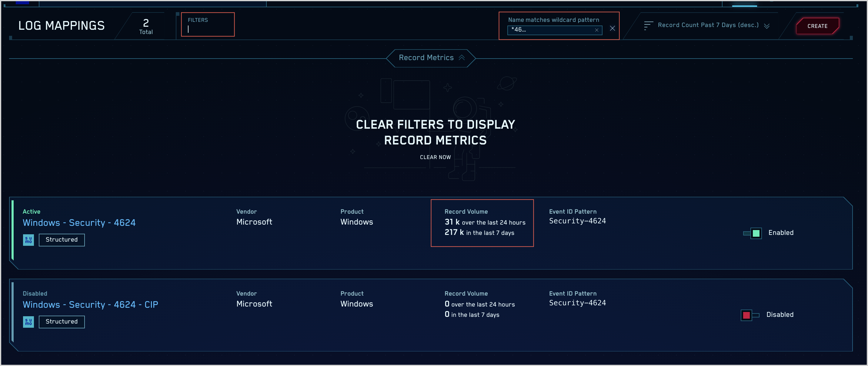Click the Record Volume box showing 31 k
Image resolution: width=868 pixels, height=366 pixels.
tap(482, 223)
